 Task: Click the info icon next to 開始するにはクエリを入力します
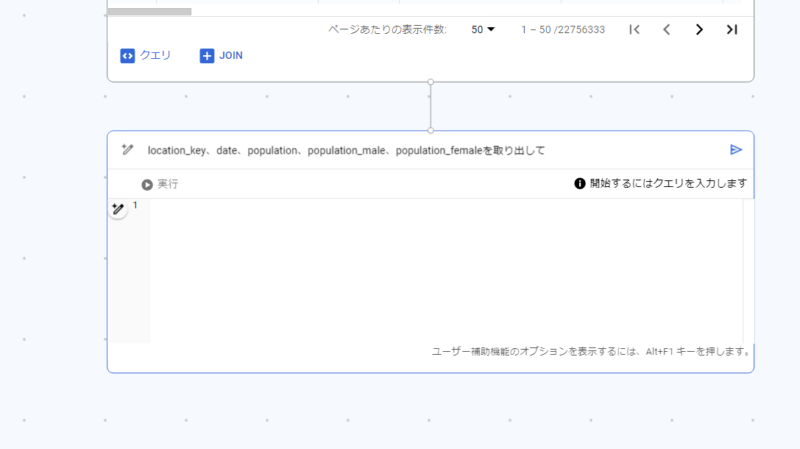click(x=580, y=183)
